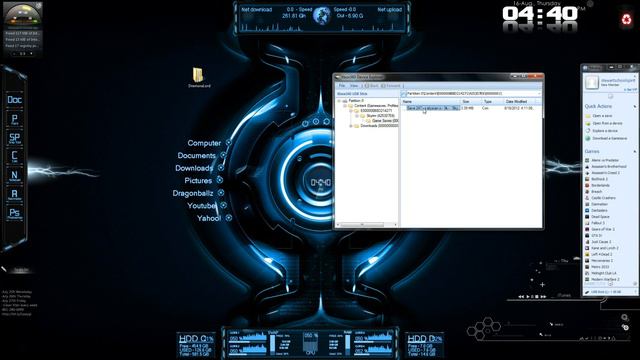The image size is (640, 360).
Task: Click the power icon above the dial
Action: pos(305,123)
